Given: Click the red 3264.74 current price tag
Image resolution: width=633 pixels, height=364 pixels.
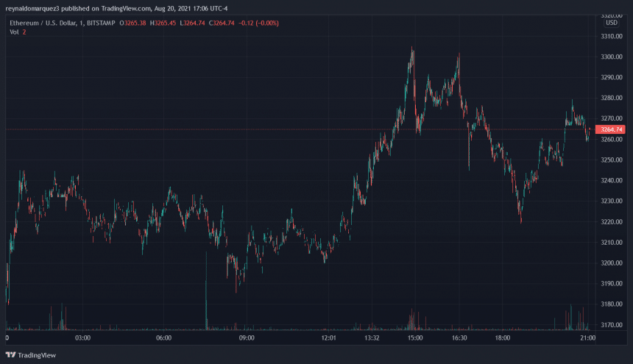Looking at the screenshot, I should 612,129.
